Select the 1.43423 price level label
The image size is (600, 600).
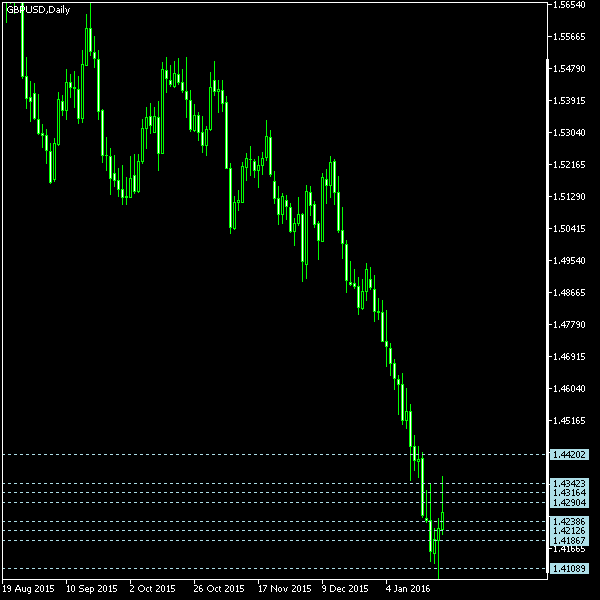pyautogui.click(x=569, y=483)
